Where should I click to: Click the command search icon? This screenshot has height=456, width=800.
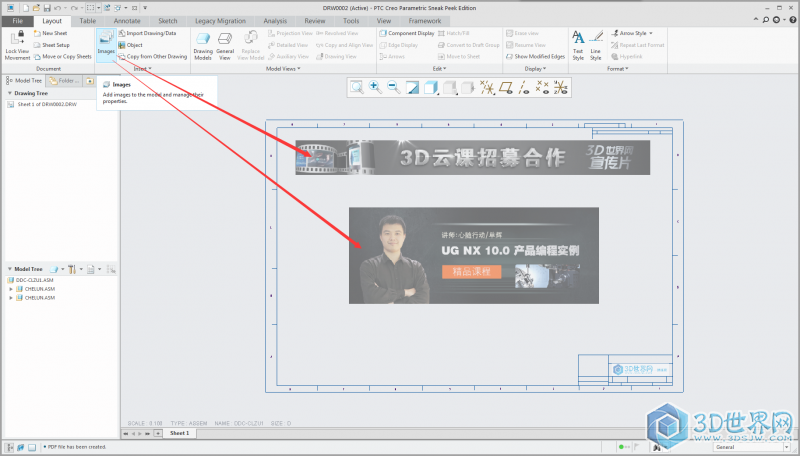pyautogui.click(x=766, y=20)
